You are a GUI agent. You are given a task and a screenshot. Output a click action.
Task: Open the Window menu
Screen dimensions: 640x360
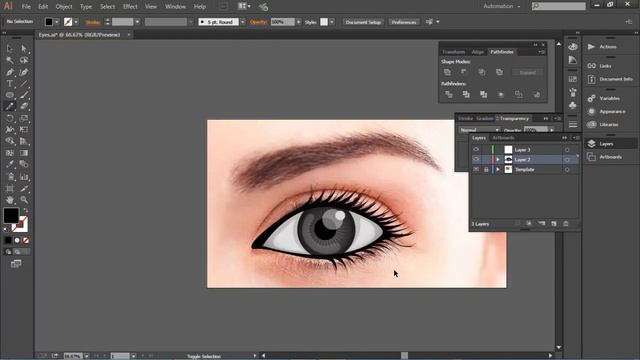pos(176,7)
